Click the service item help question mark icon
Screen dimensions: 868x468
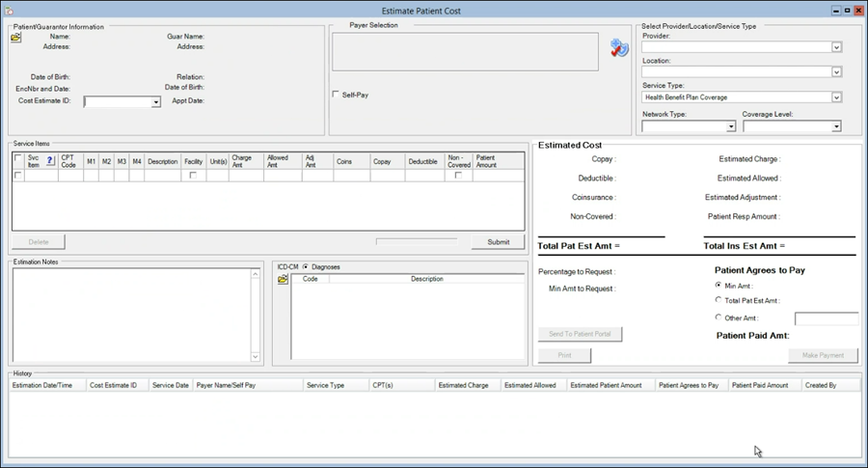point(50,160)
